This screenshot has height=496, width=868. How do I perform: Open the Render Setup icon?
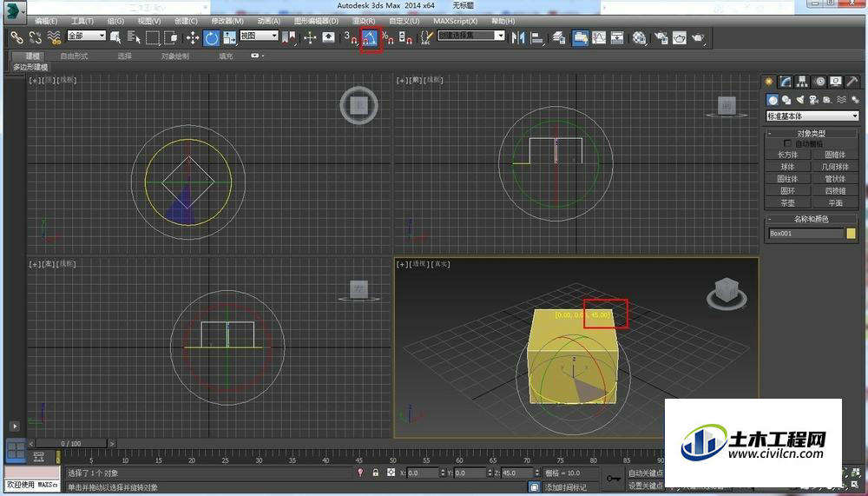pyautogui.click(x=661, y=37)
